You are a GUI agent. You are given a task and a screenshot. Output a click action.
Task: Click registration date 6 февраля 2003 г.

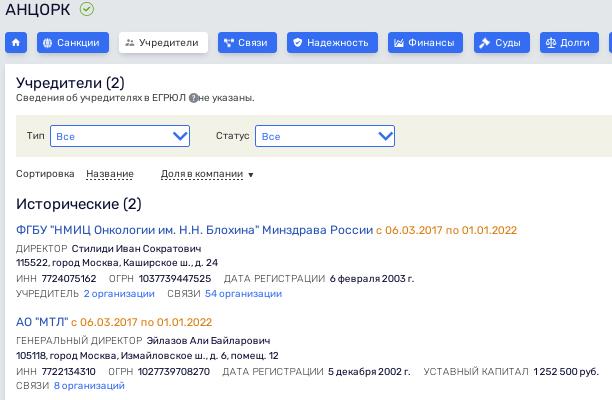(372, 279)
